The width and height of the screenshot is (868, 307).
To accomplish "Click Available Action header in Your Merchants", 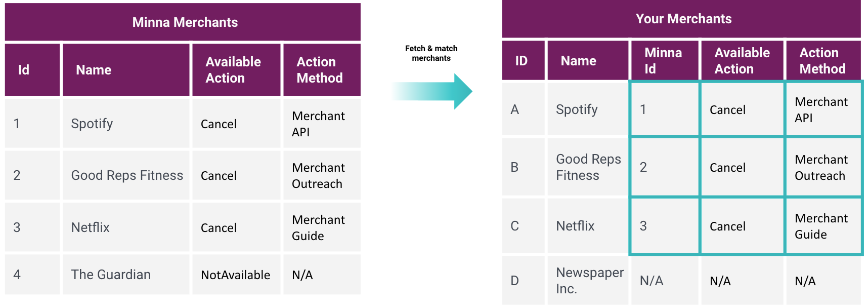I will pos(742,61).
